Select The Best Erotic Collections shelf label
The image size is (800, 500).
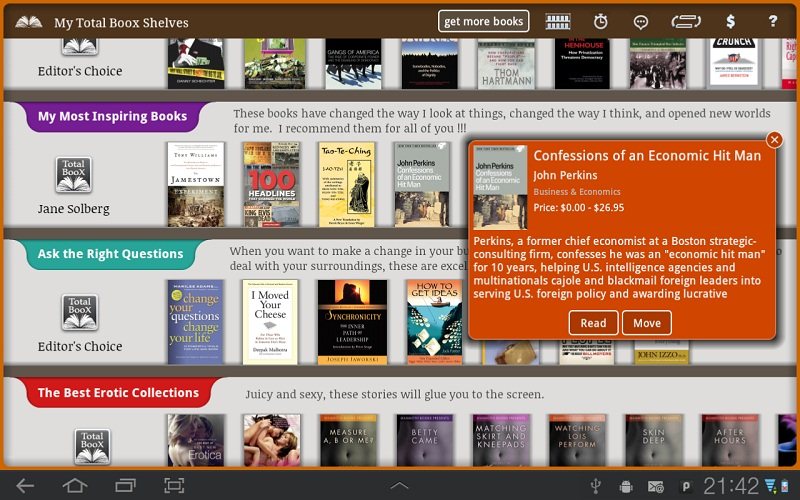coord(118,393)
